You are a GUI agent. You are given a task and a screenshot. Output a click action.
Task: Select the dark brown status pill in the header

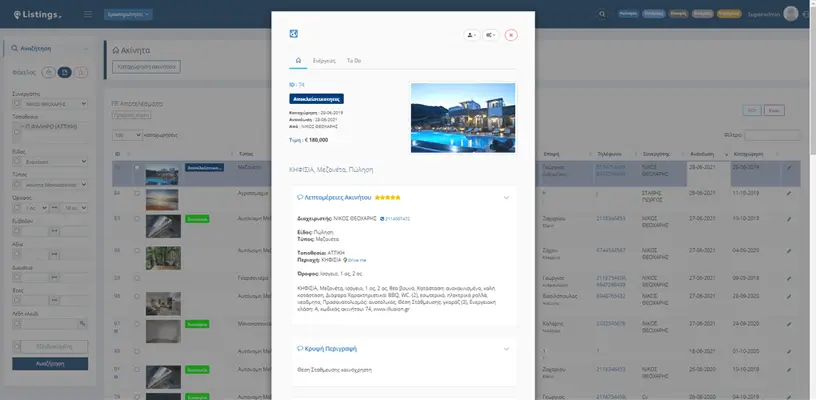[679, 14]
